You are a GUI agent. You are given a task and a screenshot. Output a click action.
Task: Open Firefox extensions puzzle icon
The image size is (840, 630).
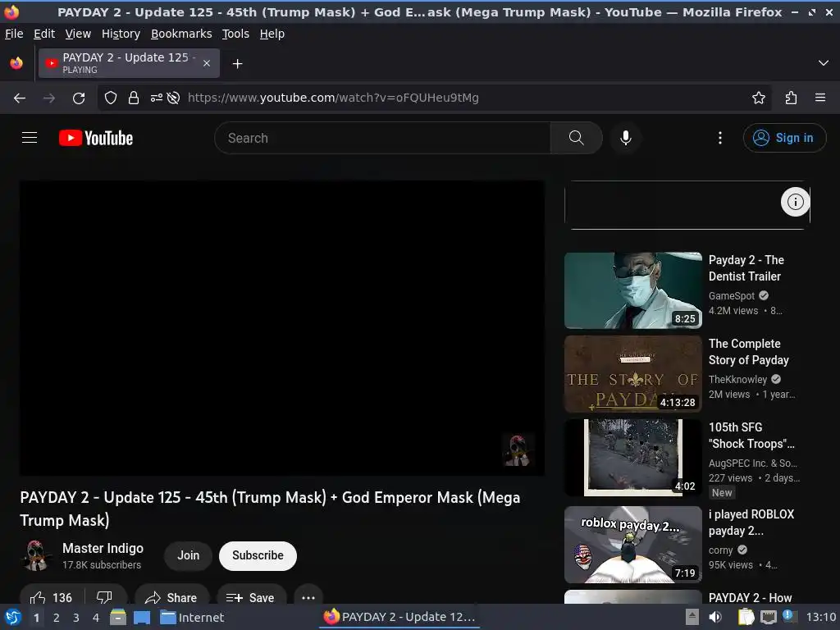(791, 98)
